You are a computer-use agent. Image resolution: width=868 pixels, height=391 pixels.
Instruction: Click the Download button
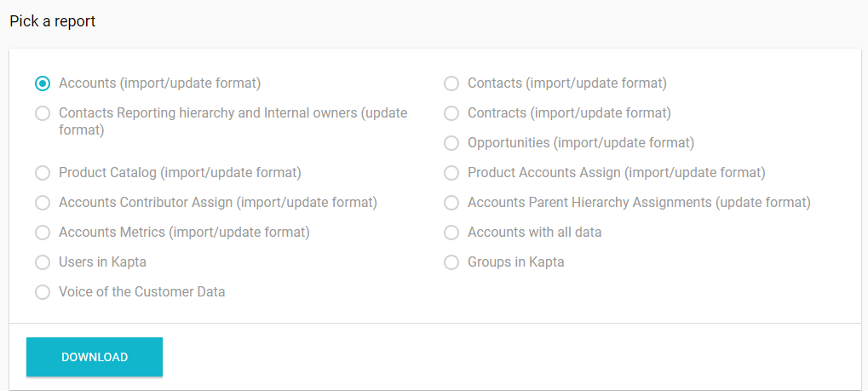pyautogui.click(x=95, y=357)
